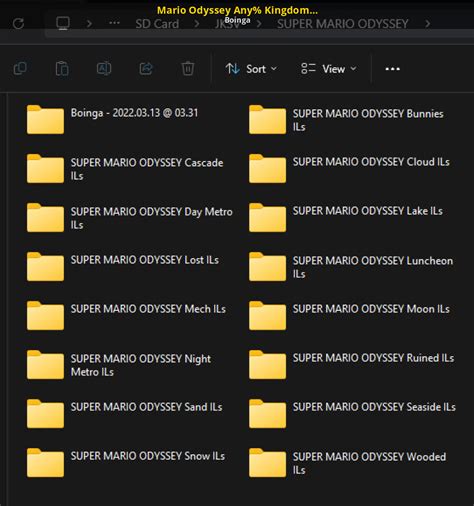Image resolution: width=474 pixels, height=506 pixels.
Task: Click name "SUPER MARIO ODYSSEY Seaside ILs"
Action: (374, 407)
